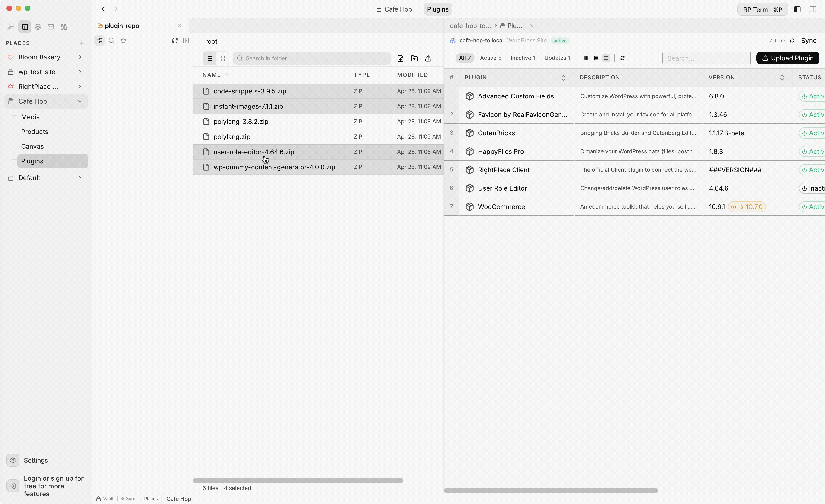Switch plugins to detailed list view
825x504 pixels.
[606, 58]
